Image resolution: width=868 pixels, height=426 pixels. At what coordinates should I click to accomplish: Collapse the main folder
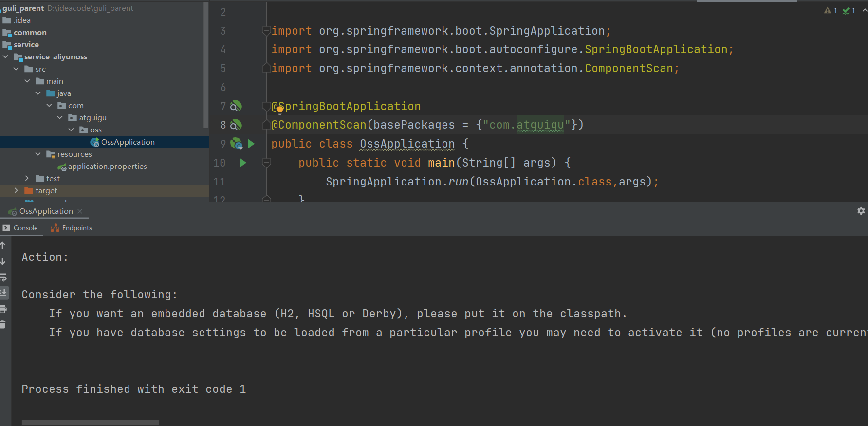pyautogui.click(x=27, y=81)
